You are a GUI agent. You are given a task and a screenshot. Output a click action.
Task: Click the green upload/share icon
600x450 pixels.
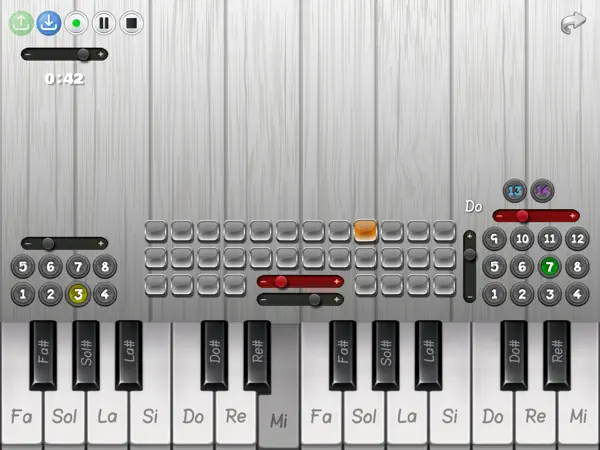coord(21,23)
